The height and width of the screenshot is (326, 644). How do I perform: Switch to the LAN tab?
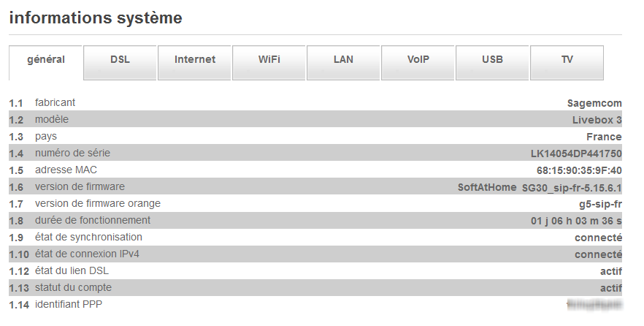[343, 60]
